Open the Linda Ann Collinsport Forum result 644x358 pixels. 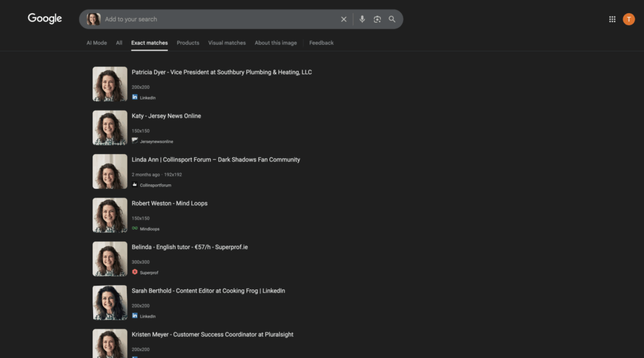(x=216, y=160)
